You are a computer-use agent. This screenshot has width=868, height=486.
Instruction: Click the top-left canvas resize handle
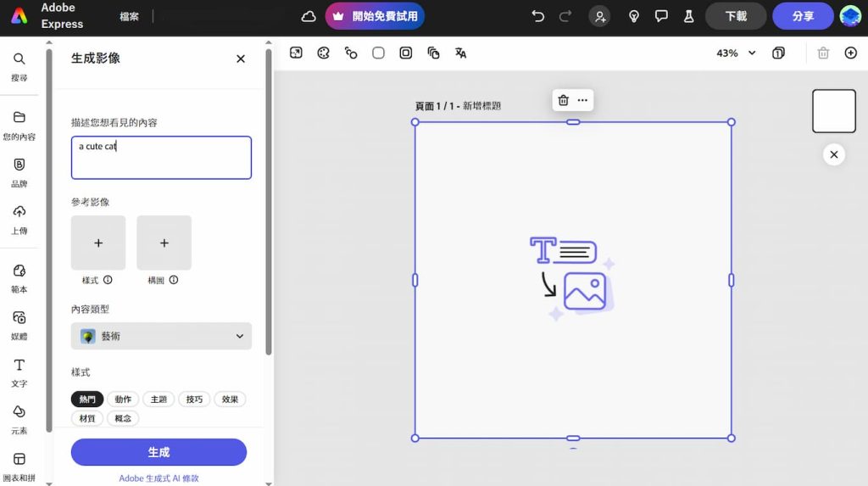415,122
